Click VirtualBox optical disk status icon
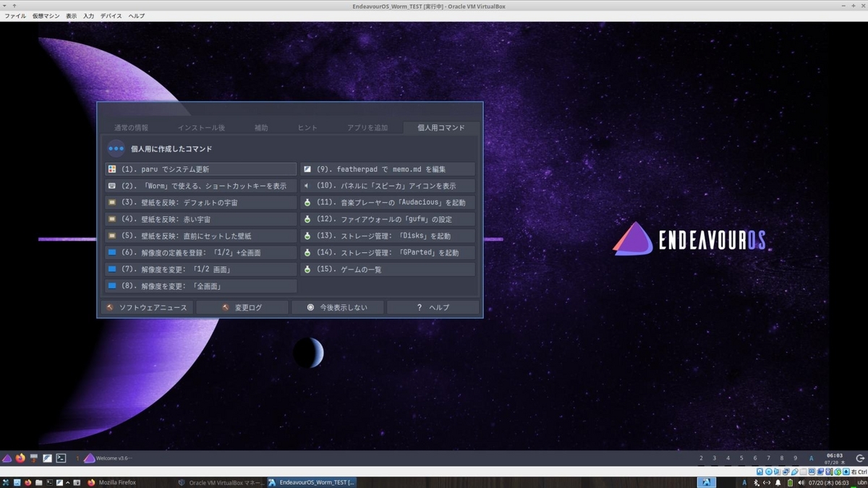Screen dimensions: 868x488 (768, 471)
